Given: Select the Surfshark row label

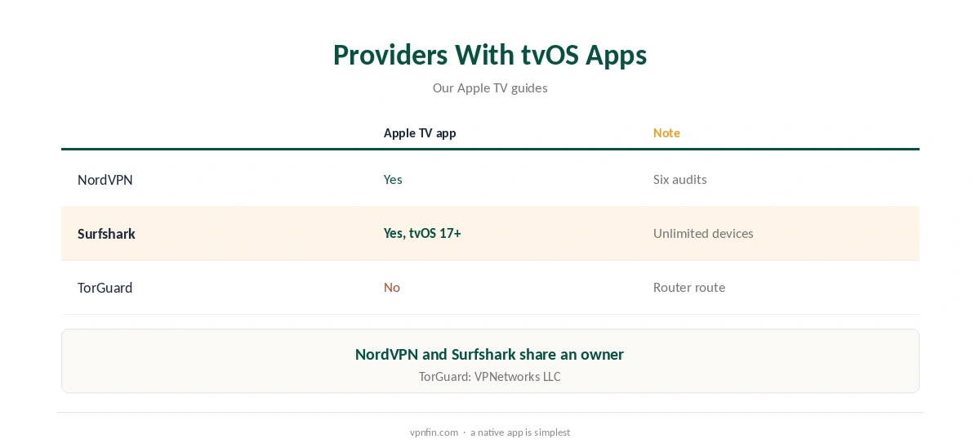Looking at the screenshot, I should pyautogui.click(x=106, y=234).
